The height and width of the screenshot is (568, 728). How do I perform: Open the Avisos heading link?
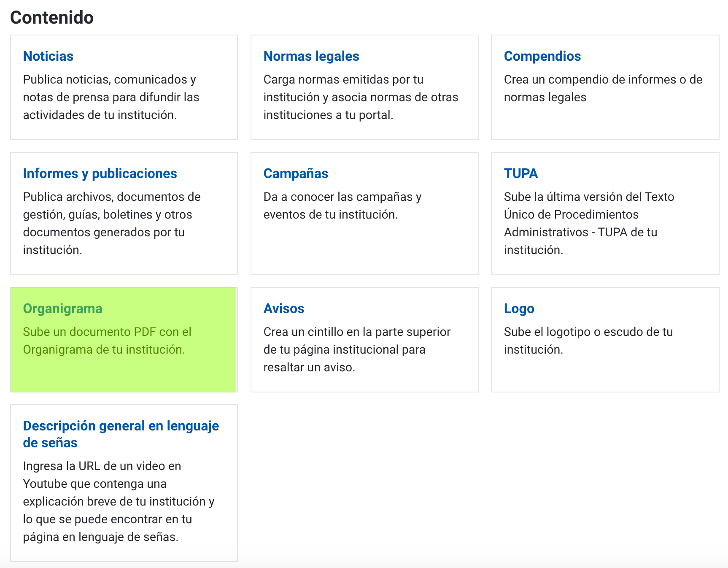[284, 308]
